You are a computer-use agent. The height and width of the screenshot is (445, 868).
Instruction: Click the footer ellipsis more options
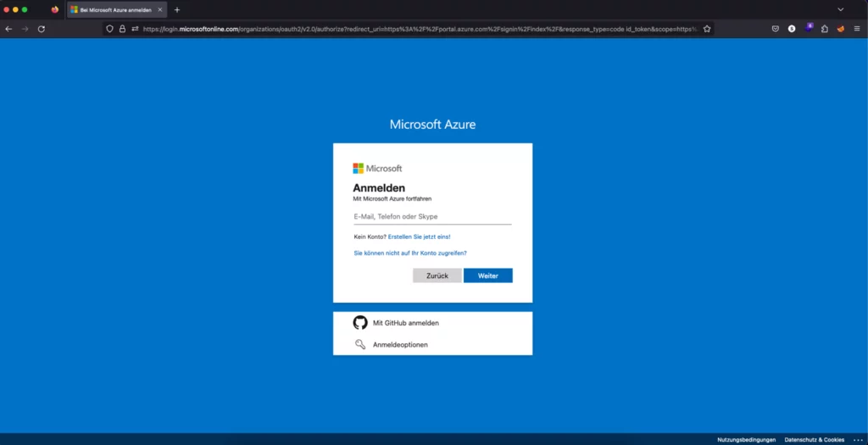tap(858, 440)
